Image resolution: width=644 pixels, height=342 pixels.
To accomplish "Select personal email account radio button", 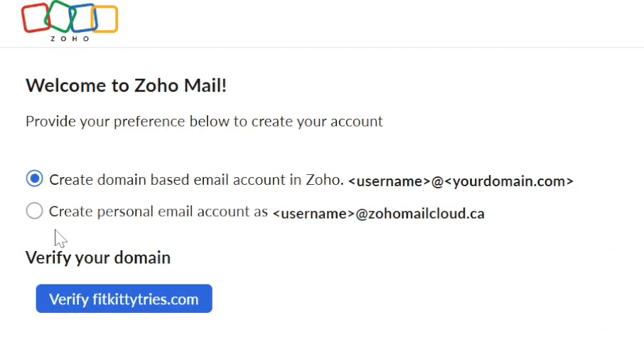I will click(x=34, y=211).
